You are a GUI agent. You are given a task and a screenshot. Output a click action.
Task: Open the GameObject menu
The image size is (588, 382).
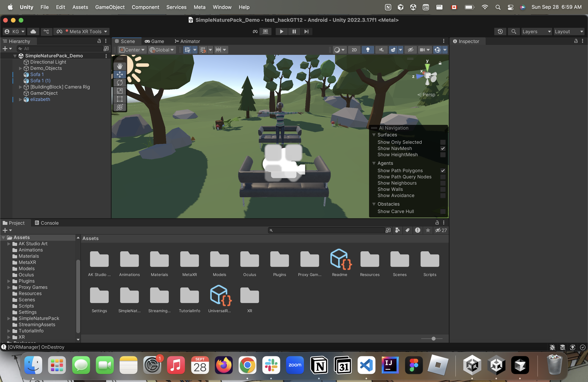click(110, 7)
